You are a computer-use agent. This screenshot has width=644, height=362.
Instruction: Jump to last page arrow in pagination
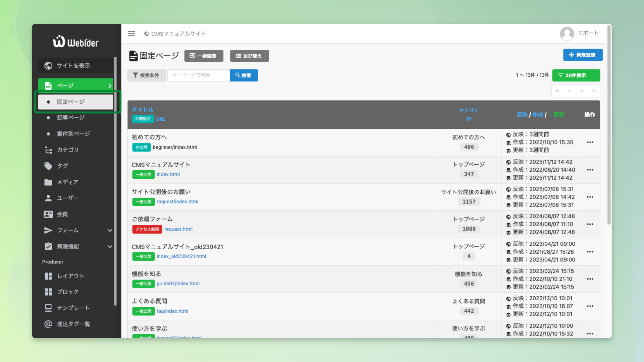(593, 91)
